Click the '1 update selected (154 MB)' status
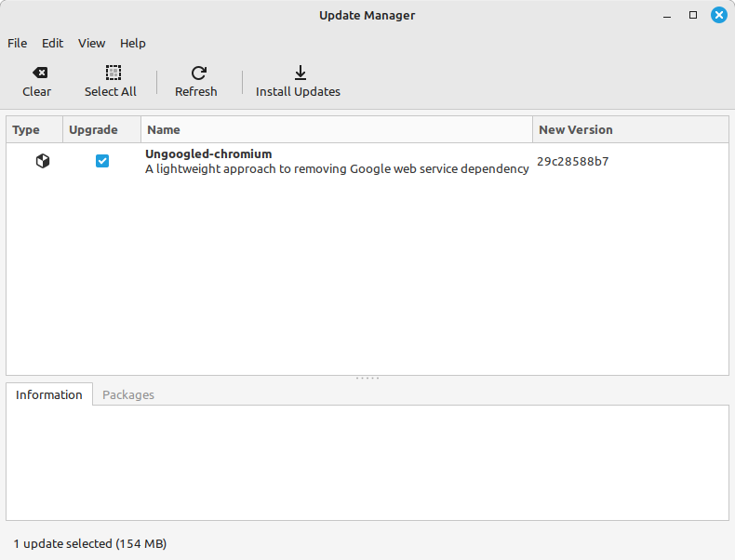The image size is (735, 560). (x=90, y=543)
